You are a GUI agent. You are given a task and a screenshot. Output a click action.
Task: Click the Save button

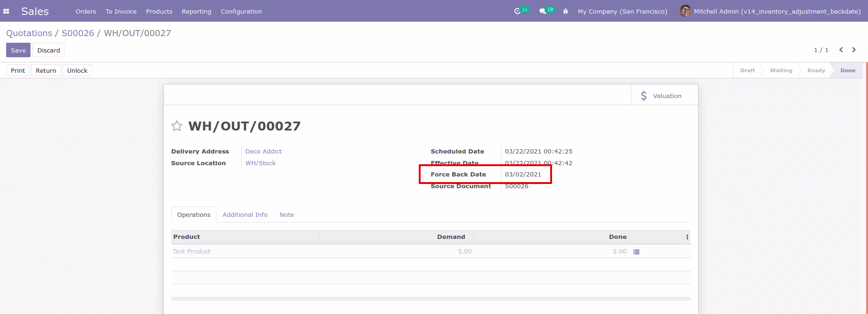tap(18, 50)
